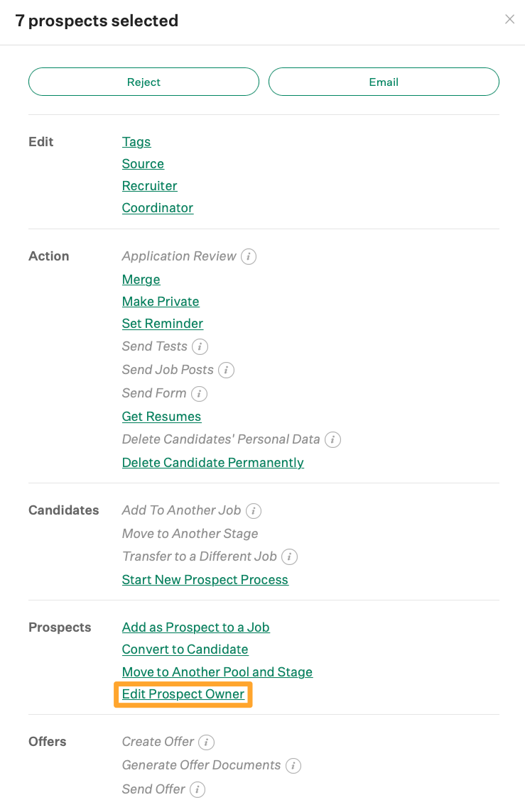The height and width of the screenshot is (812, 525).
Task: Click info icon beside Transfer to a Different Job
Action: [289, 556]
